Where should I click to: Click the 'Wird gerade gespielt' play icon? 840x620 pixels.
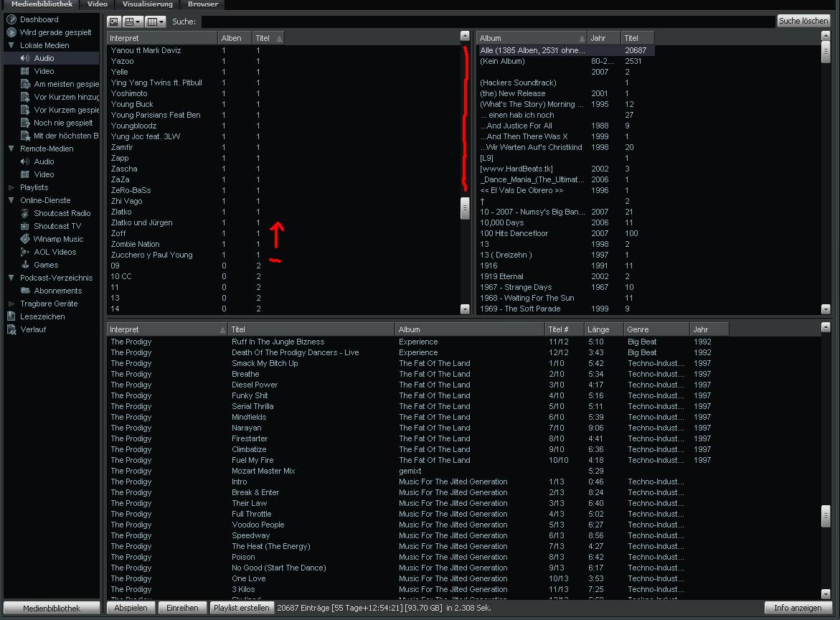point(11,32)
